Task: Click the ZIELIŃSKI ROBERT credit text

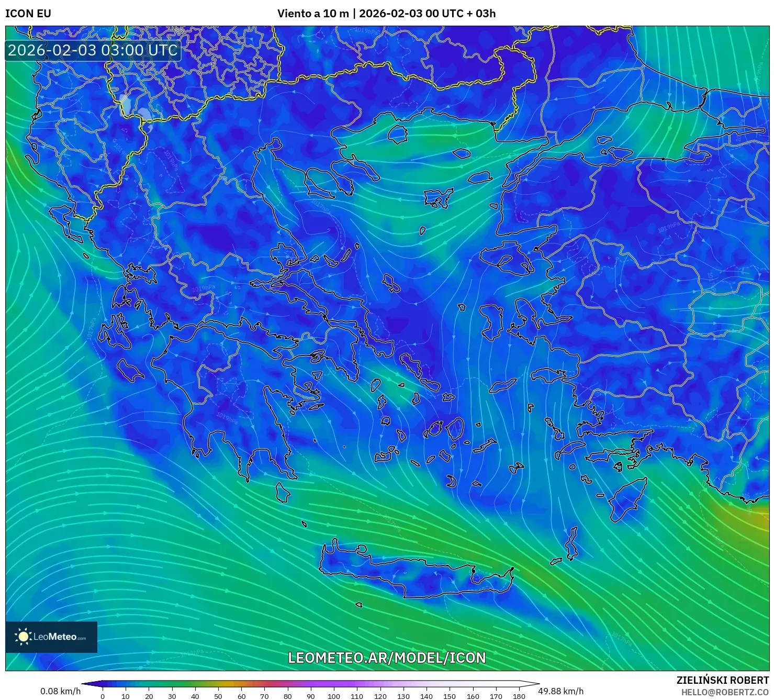Action: tap(722, 679)
